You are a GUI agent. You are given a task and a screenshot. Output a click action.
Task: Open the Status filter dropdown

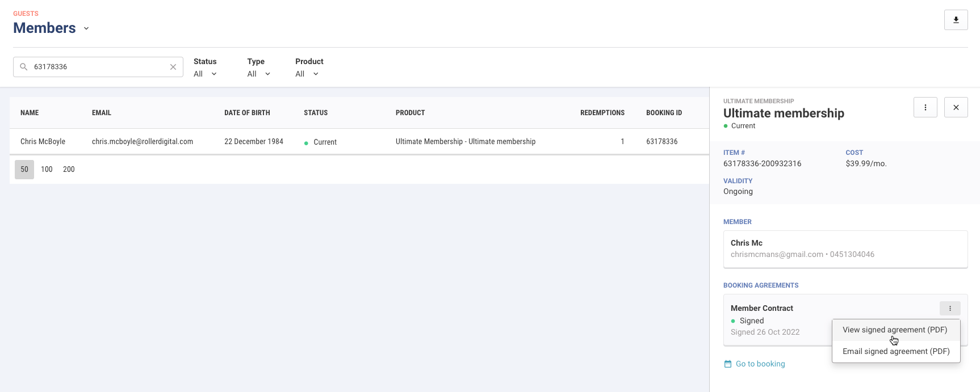(205, 74)
